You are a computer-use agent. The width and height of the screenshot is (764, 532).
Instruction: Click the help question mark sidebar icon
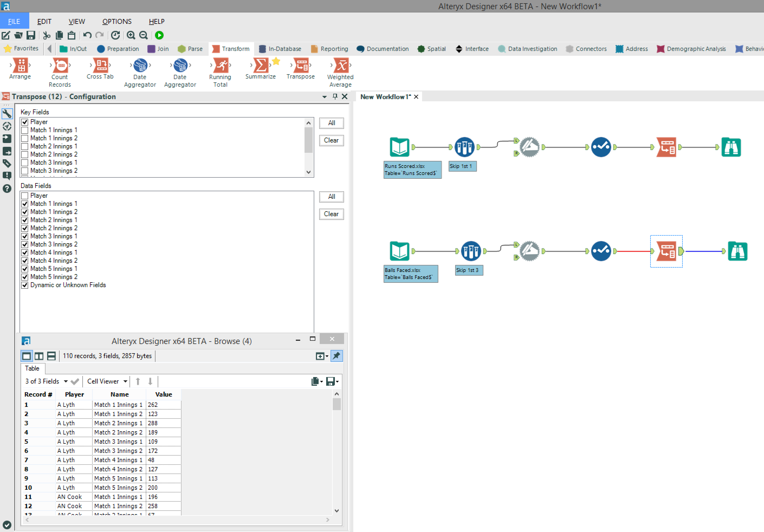click(7, 189)
